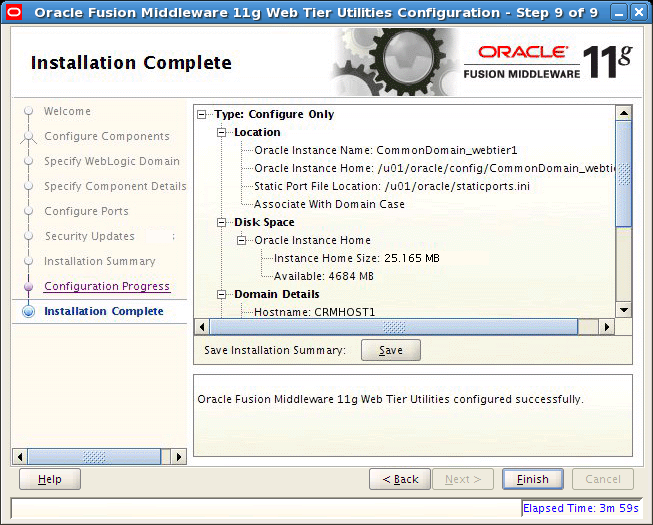
Task: Click the disabled Next button
Action: pyautogui.click(x=463, y=479)
